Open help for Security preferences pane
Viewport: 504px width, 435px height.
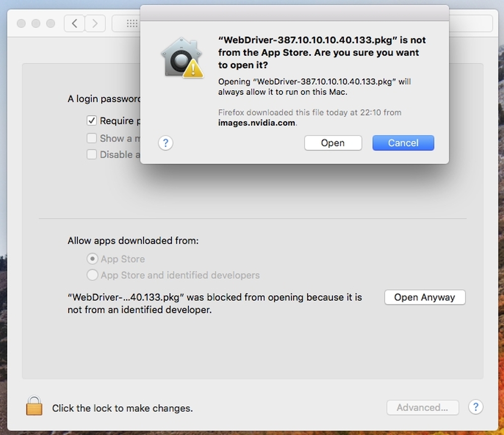coord(475,407)
